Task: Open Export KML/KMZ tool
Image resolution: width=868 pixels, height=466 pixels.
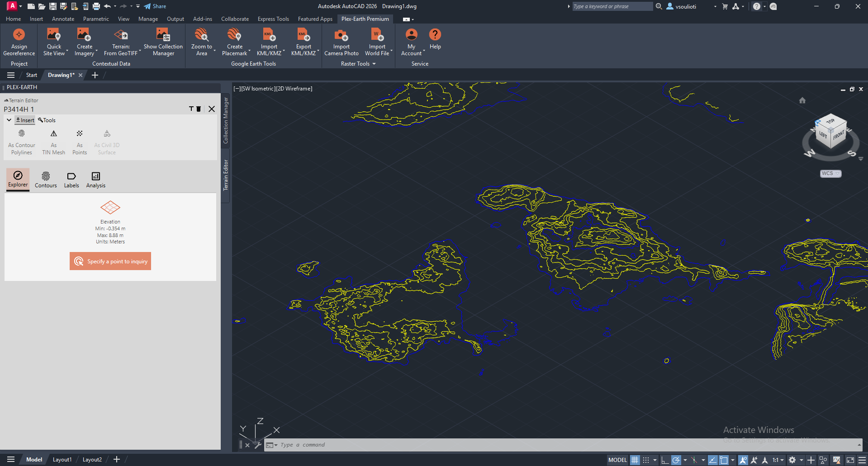Action: (304, 42)
